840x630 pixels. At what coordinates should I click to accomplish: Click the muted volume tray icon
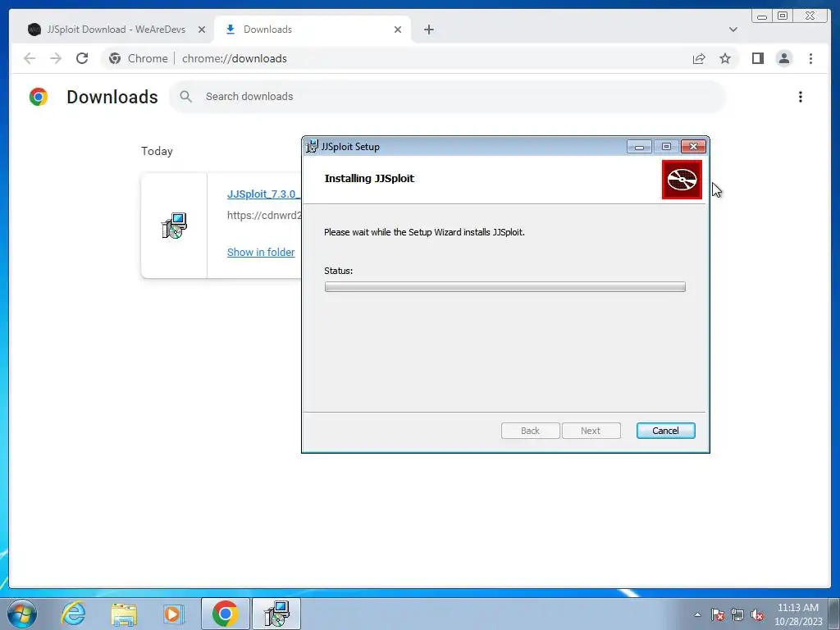[757, 614]
